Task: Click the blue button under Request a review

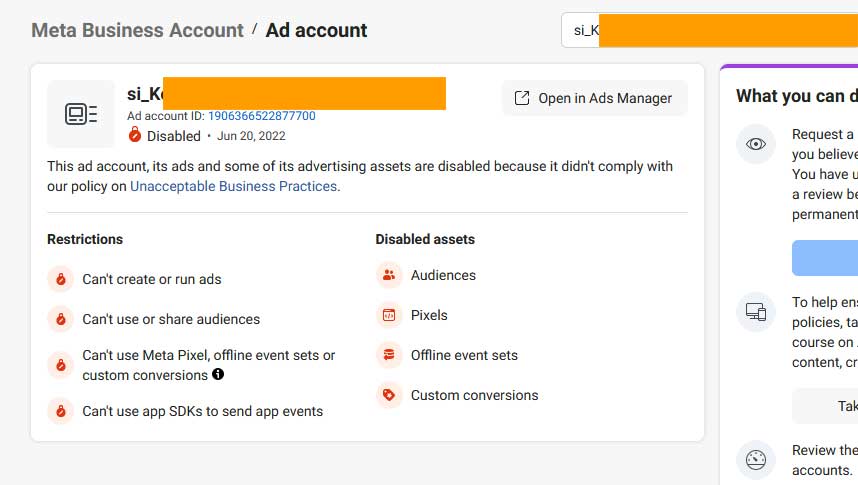Action: tap(825, 258)
